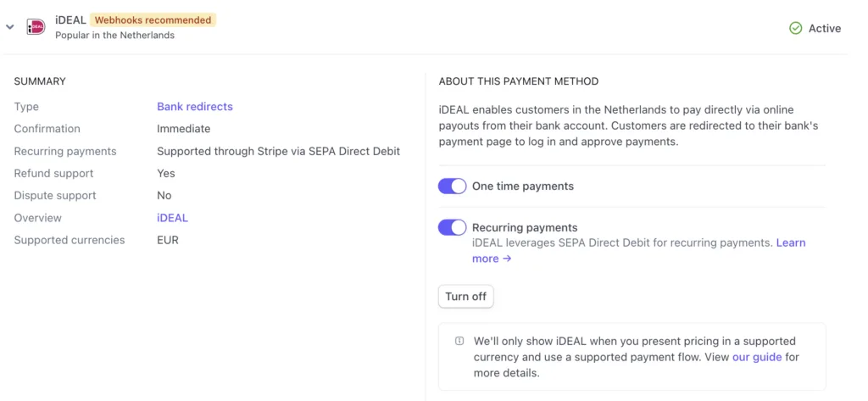Select the Immediate confirmation value

click(x=184, y=129)
